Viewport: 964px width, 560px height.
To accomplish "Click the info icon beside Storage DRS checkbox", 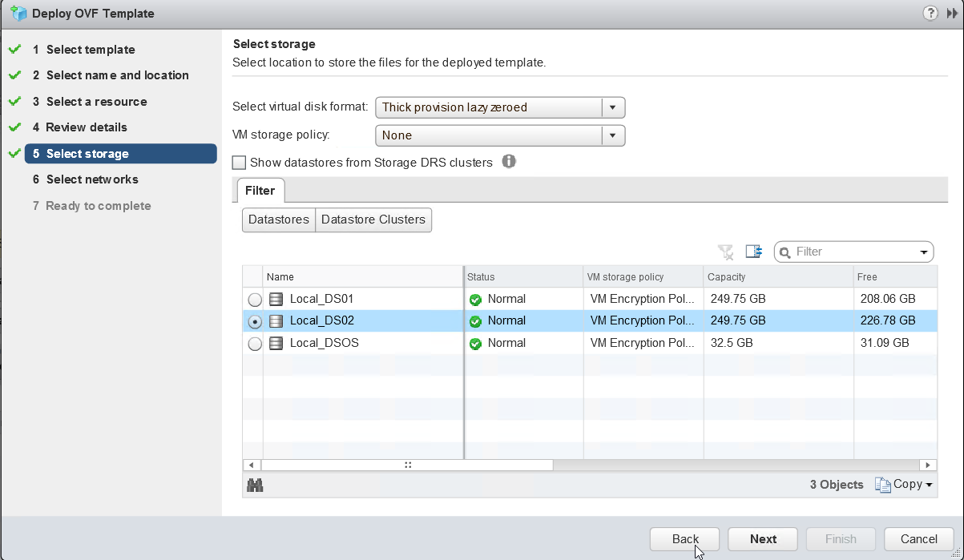I will [x=508, y=162].
